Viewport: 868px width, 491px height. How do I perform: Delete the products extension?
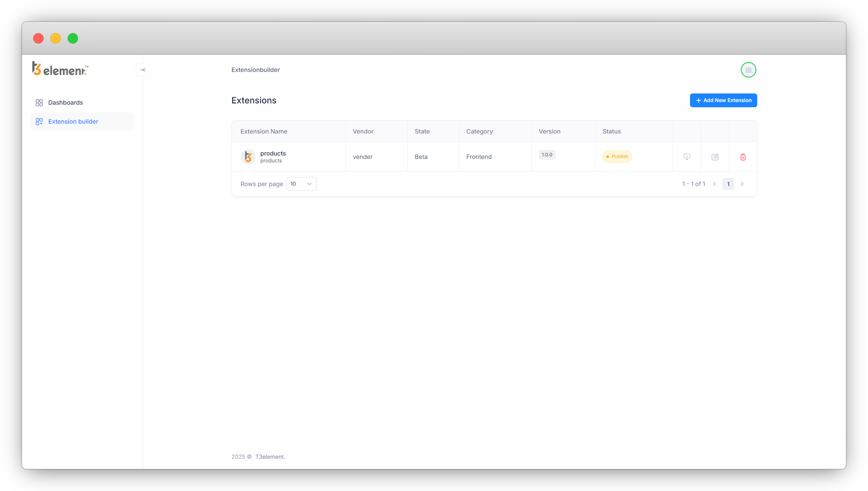coord(743,157)
